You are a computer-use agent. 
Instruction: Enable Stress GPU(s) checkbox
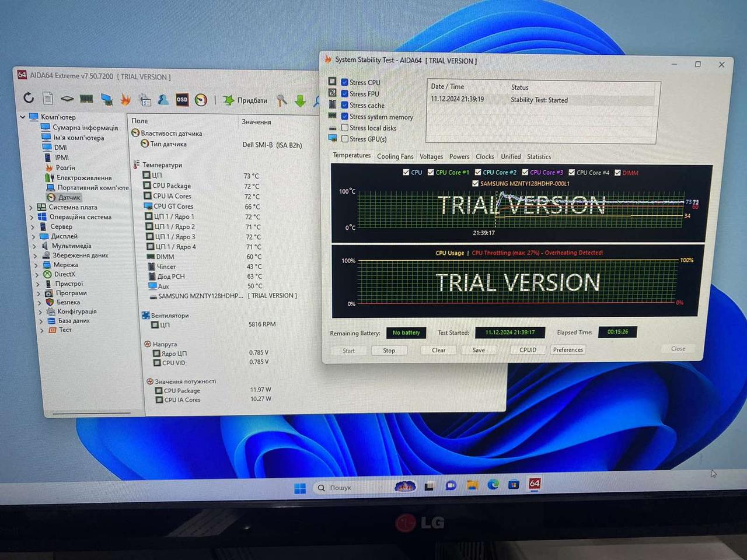click(x=345, y=138)
